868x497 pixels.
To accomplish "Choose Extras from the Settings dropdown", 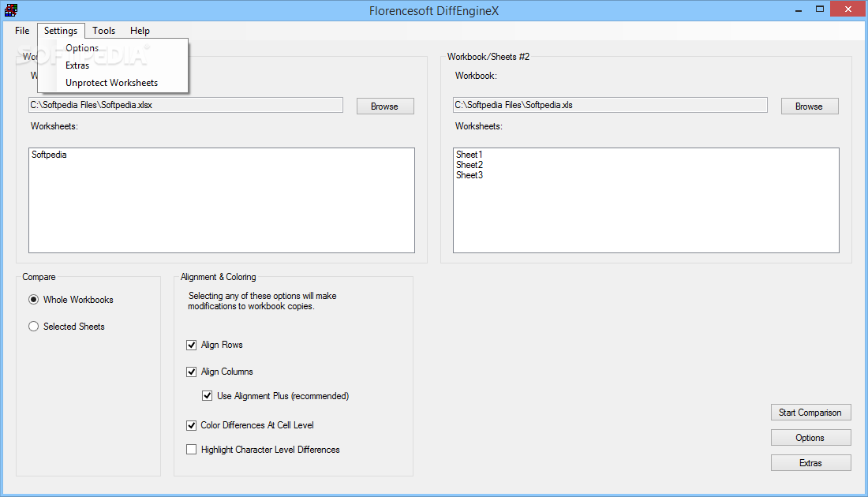I will click(x=113, y=65).
